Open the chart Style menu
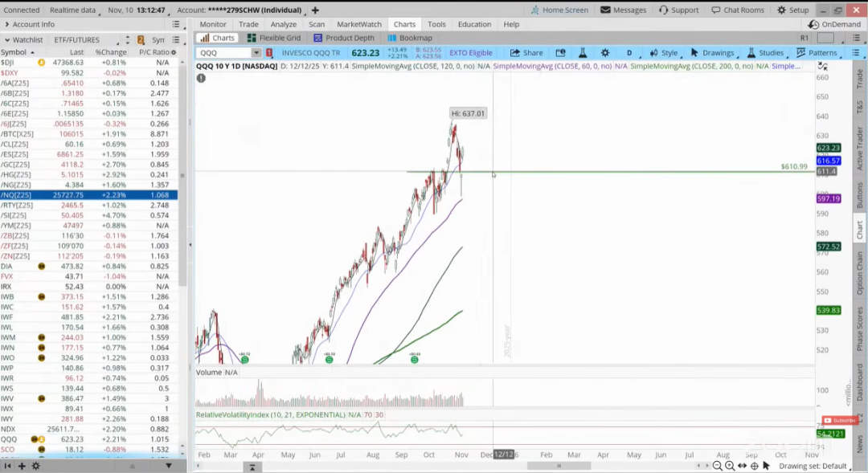Screen dimensions: 868x473 (664, 52)
